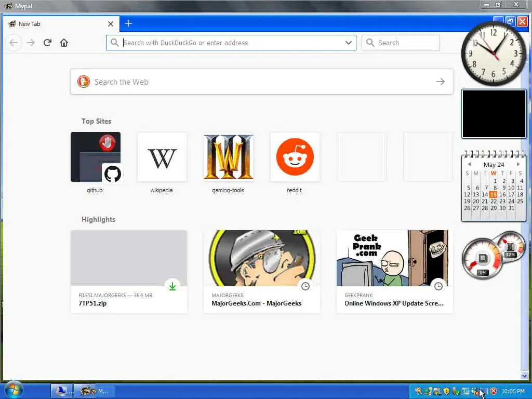This screenshot has width=532, height=399.
Task: Click the memory meter gauge showing 32%
Action: [511, 246]
